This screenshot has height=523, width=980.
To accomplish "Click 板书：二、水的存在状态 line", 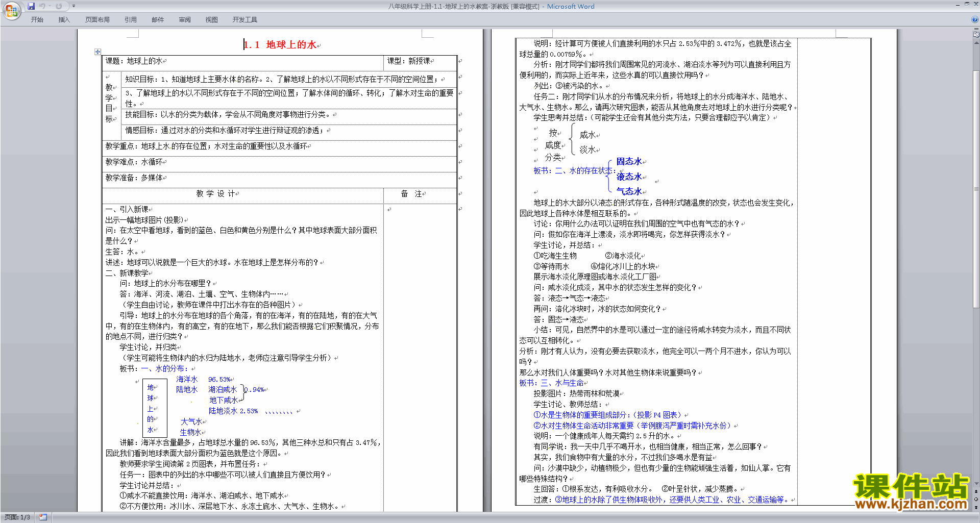I will point(574,171).
